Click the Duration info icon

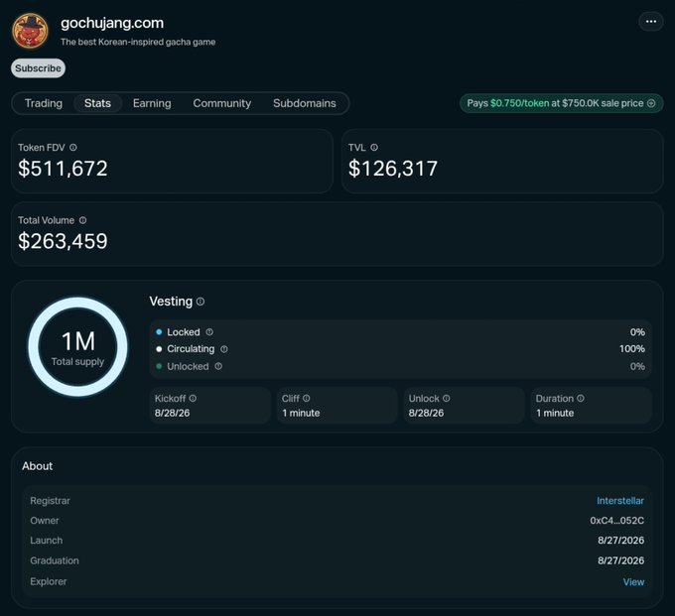pos(581,399)
